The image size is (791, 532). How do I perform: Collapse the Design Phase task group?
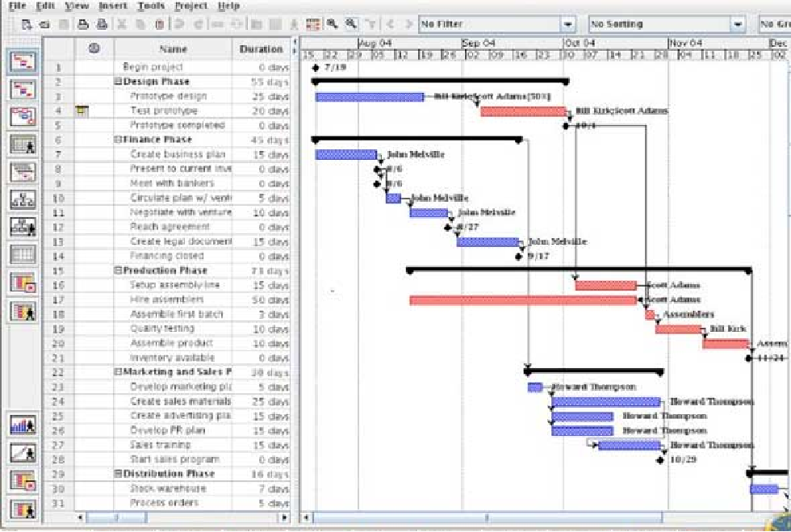pyautogui.click(x=118, y=82)
